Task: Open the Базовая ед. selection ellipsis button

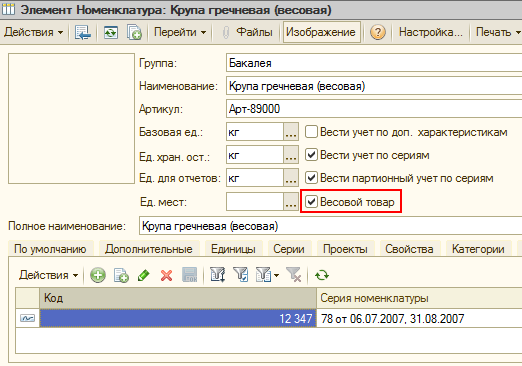Action: [x=291, y=132]
